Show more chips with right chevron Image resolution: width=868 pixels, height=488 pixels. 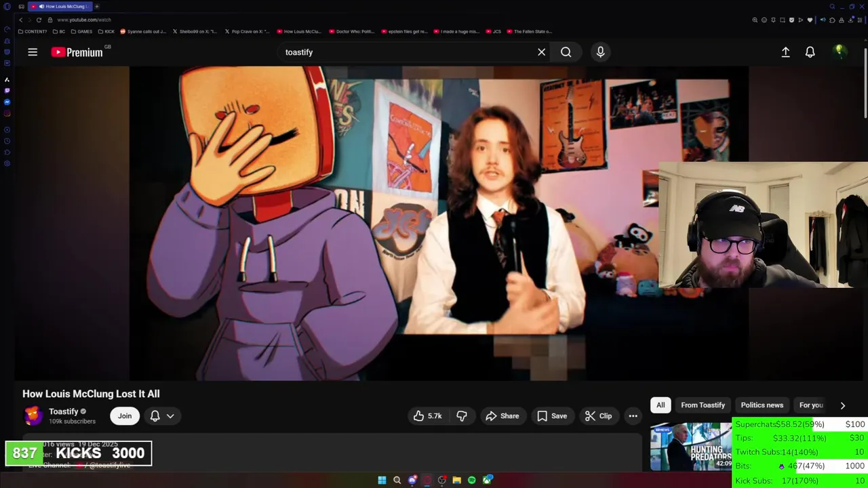coord(843,405)
